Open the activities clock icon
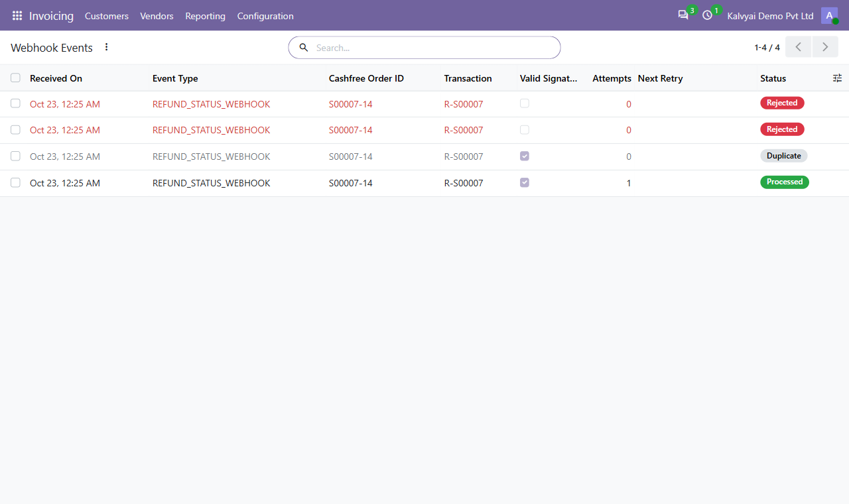This screenshot has height=504, width=849. [707, 15]
